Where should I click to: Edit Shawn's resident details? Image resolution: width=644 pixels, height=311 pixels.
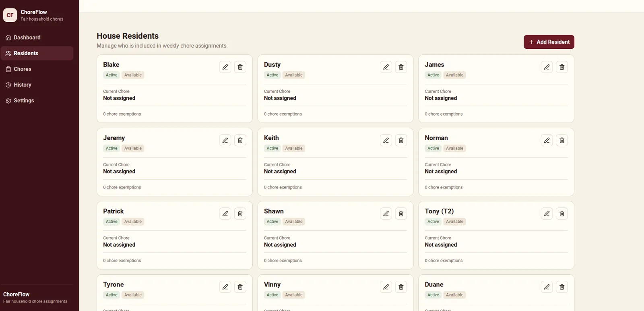click(x=386, y=214)
